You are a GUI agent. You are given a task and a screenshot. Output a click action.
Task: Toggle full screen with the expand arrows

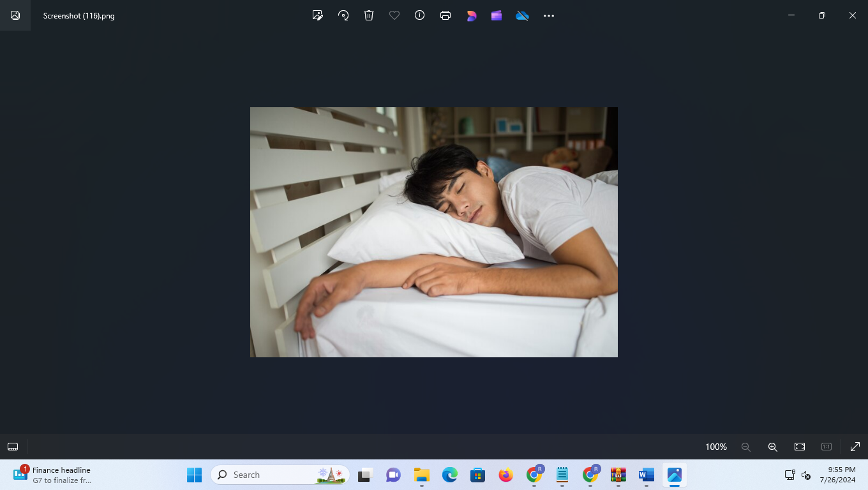pyautogui.click(x=855, y=447)
